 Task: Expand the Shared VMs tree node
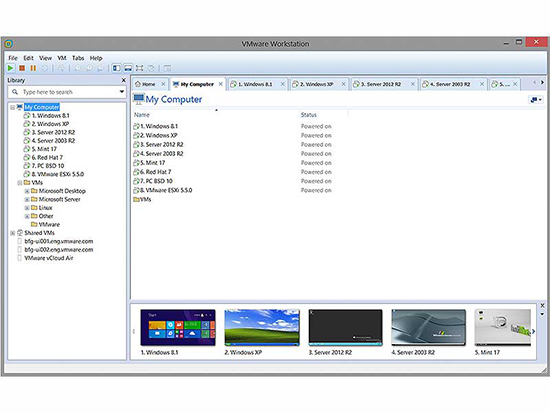(x=13, y=233)
